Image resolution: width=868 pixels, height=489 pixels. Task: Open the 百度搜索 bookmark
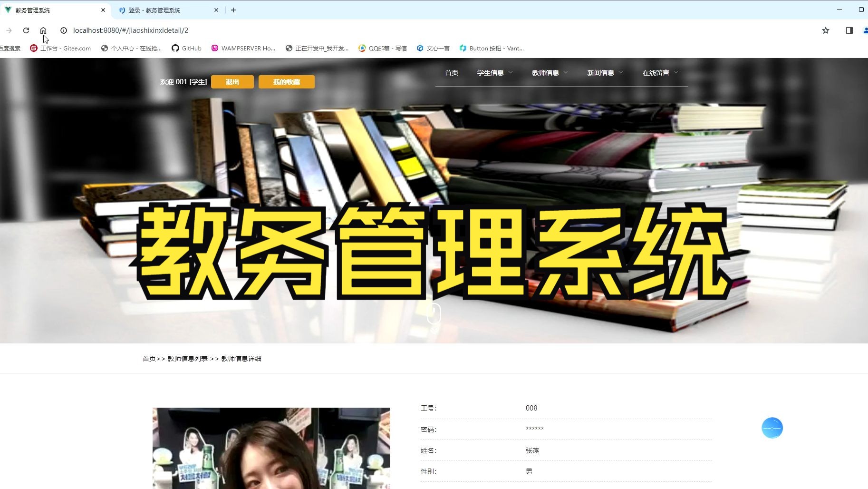point(10,49)
